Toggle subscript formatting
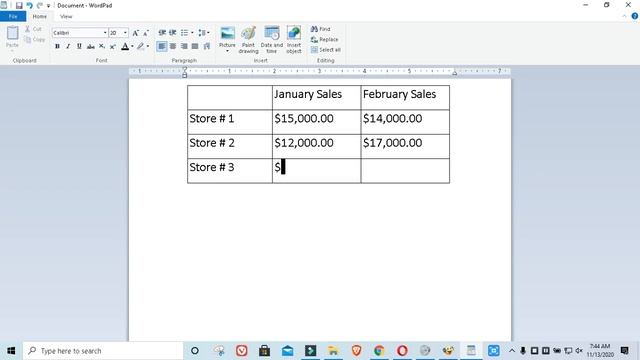The height and width of the screenshot is (360, 640). pyautogui.click(x=102, y=47)
